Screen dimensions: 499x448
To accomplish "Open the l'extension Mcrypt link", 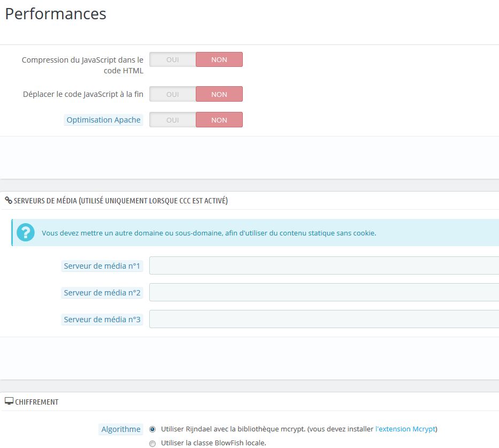I will pos(405,429).
